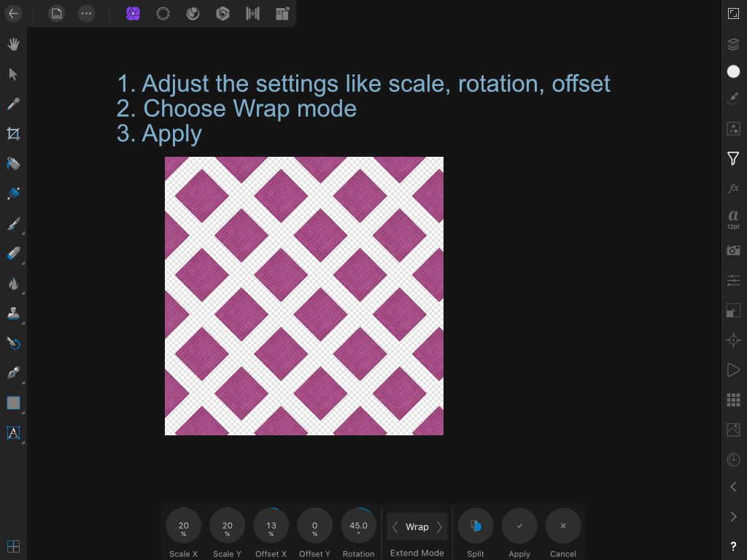Open the three-dots document menu
The height and width of the screenshot is (560, 747).
tap(86, 13)
